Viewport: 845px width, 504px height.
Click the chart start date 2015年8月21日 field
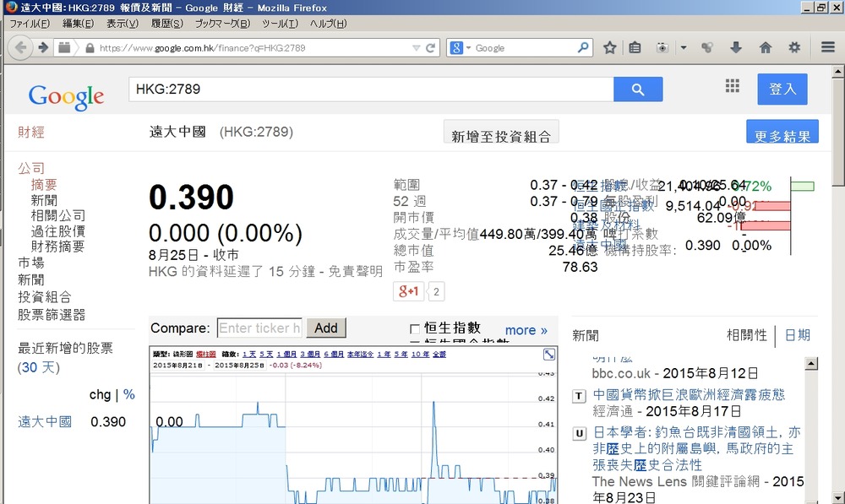click(x=177, y=365)
